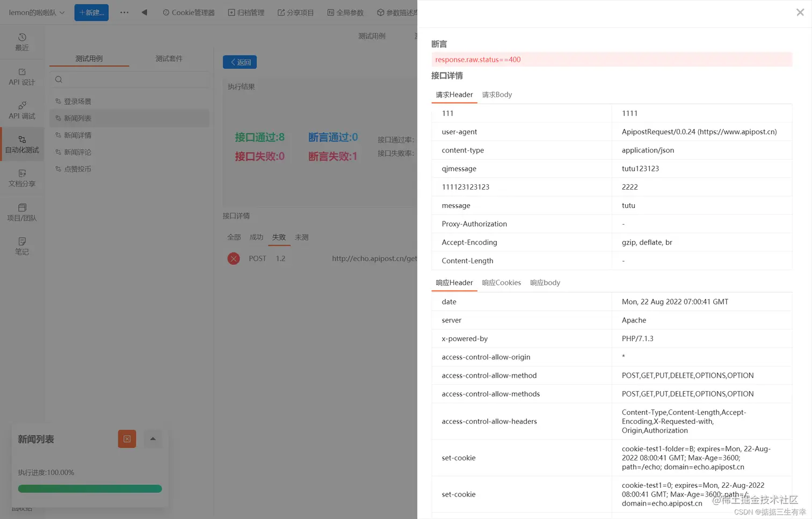Show 全部 results filter

[x=234, y=237]
